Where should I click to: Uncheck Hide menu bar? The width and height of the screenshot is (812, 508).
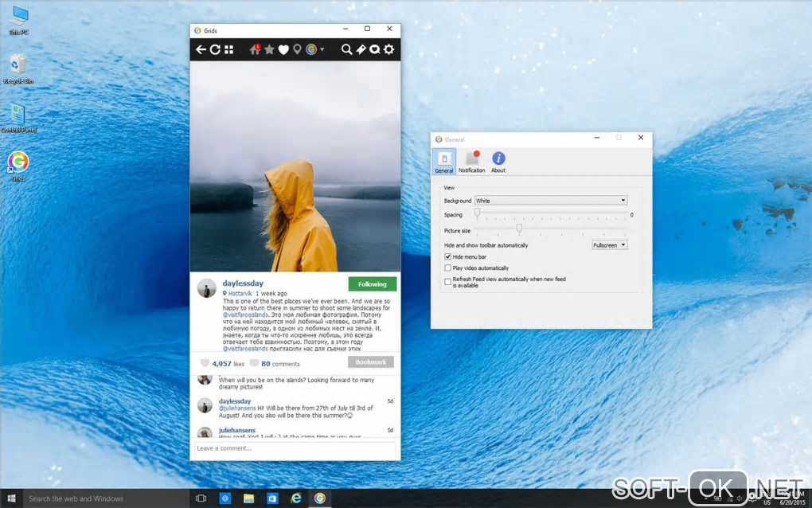[448, 256]
